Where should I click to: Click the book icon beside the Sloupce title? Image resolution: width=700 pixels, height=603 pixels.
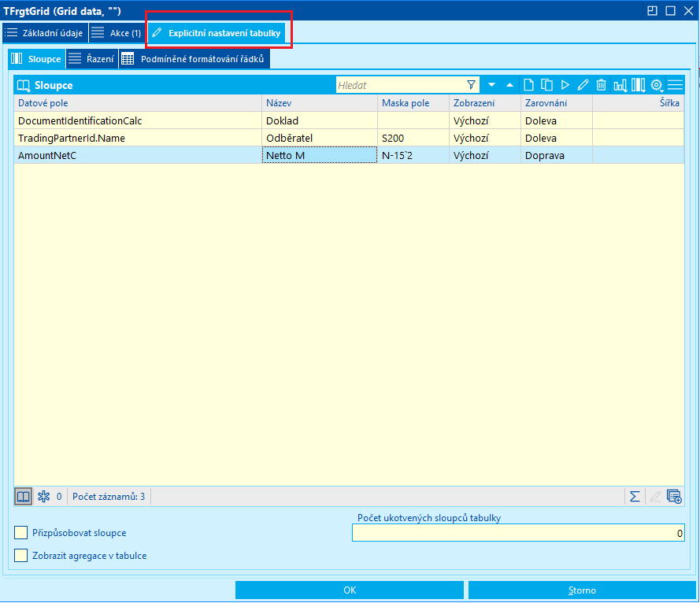pos(23,85)
